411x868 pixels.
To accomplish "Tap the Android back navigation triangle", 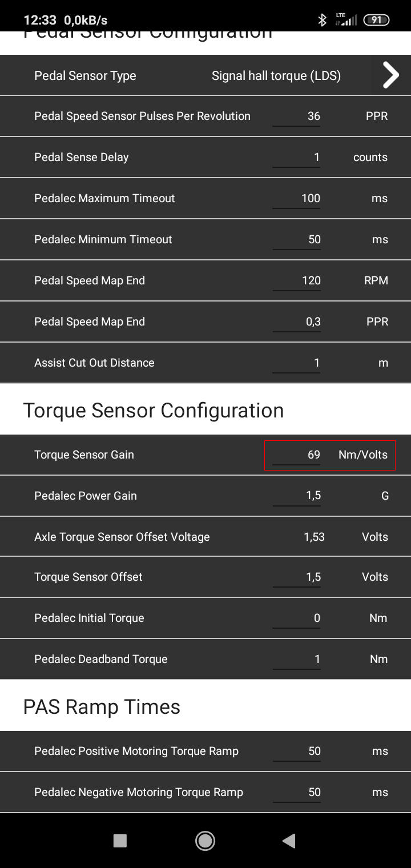I will coord(289,841).
